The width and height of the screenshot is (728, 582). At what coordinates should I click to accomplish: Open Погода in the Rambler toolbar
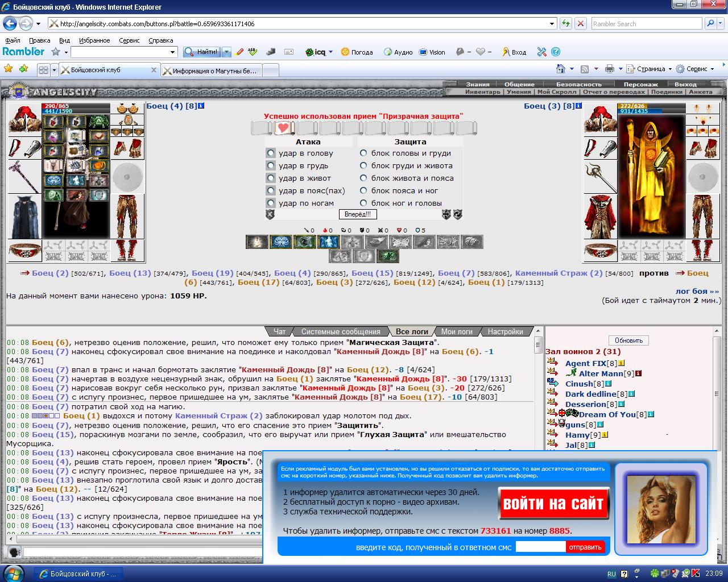pyautogui.click(x=357, y=52)
